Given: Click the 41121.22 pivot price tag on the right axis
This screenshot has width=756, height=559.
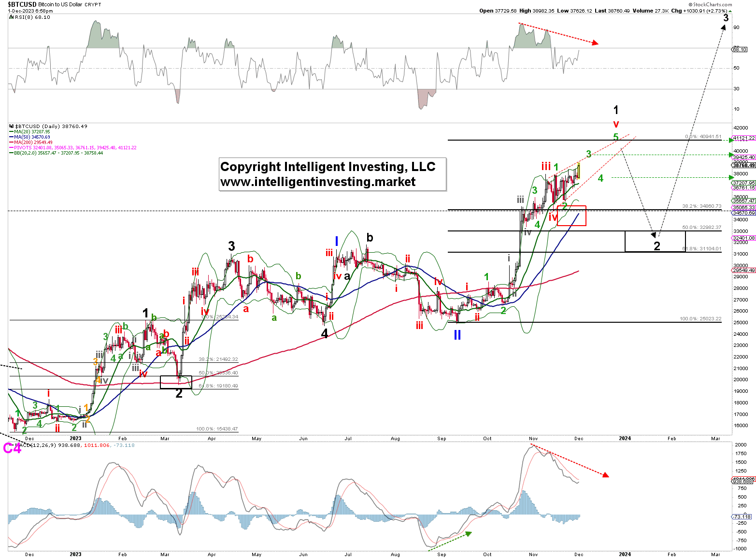Looking at the screenshot, I should click(744, 138).
